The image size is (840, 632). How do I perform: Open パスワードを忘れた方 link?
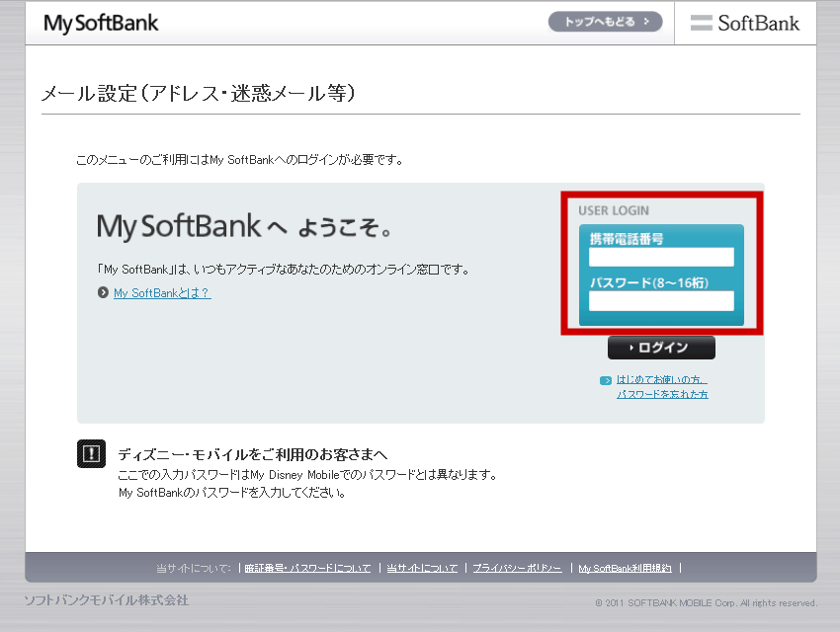click(662, 394)
